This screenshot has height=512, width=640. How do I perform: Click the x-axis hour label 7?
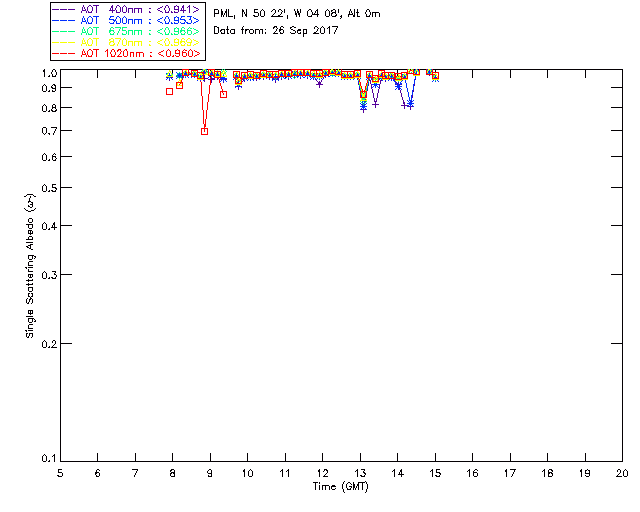pos(135,473)
